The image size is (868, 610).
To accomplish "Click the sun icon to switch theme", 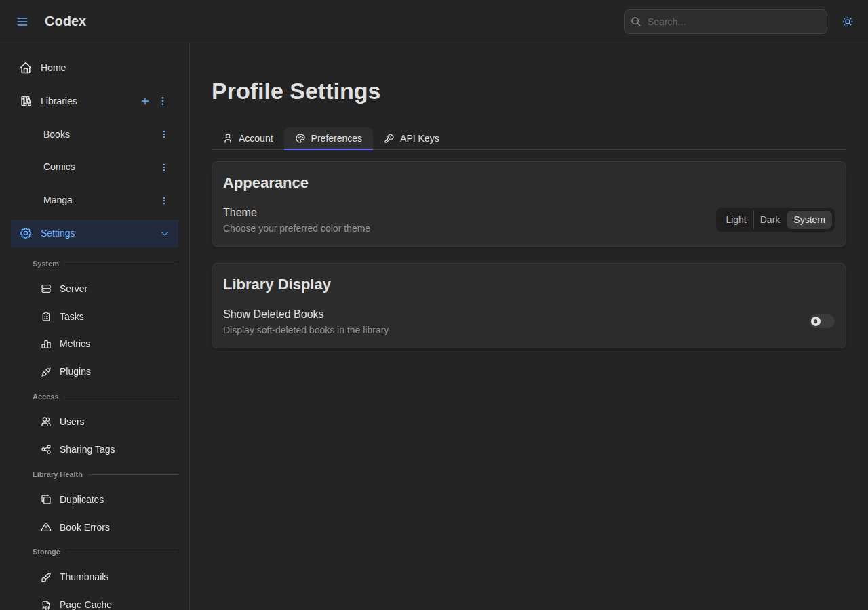I will tap(847, 22).
